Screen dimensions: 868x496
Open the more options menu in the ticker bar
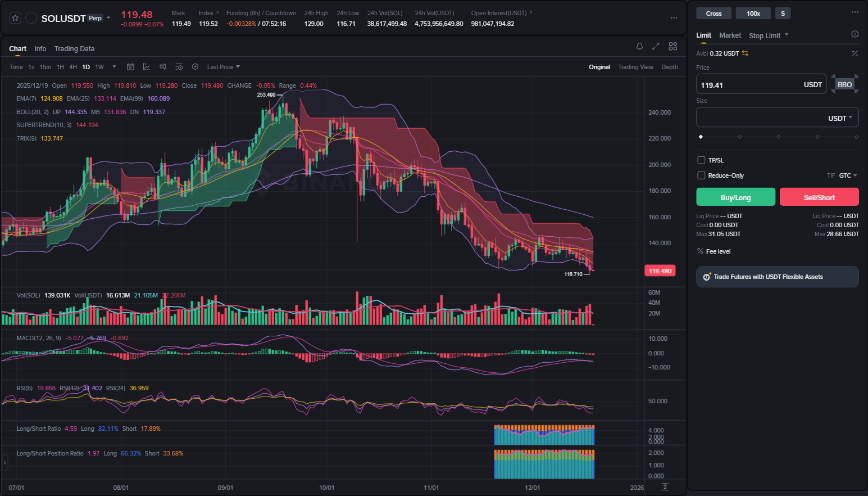click(x=674, y=18)
